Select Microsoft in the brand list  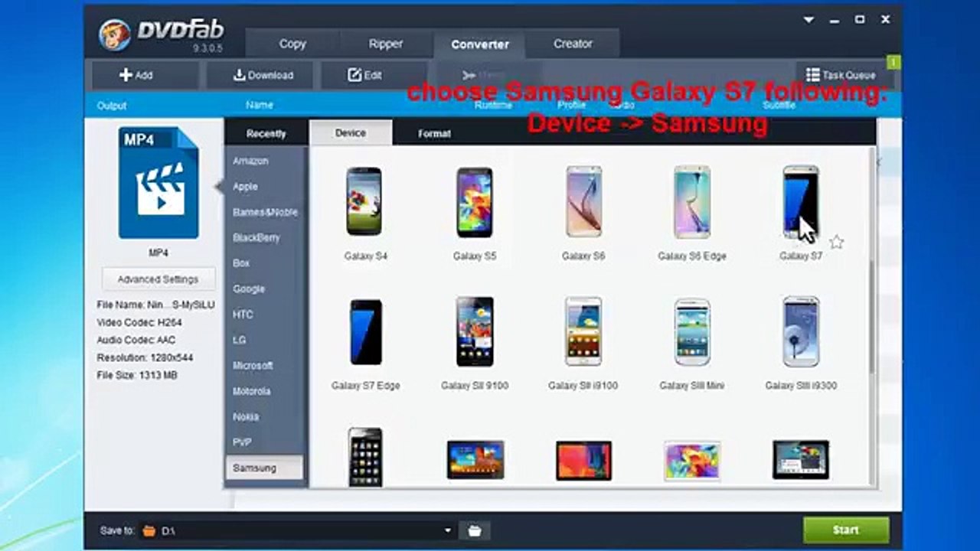pos(265,366)
